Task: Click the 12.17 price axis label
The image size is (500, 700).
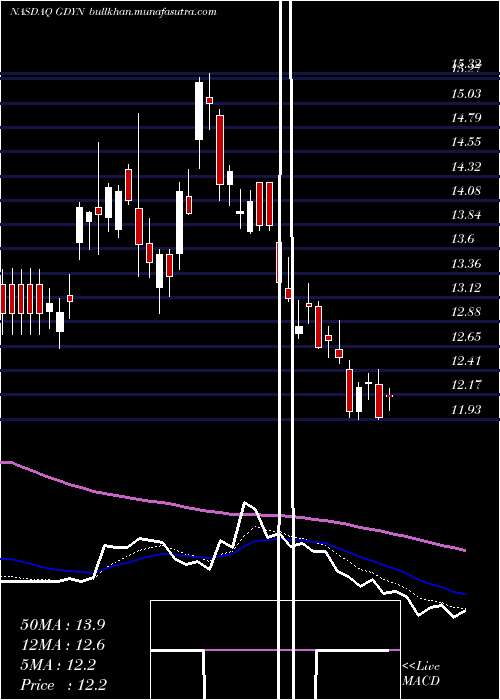Action: click(x=466, y=384)
